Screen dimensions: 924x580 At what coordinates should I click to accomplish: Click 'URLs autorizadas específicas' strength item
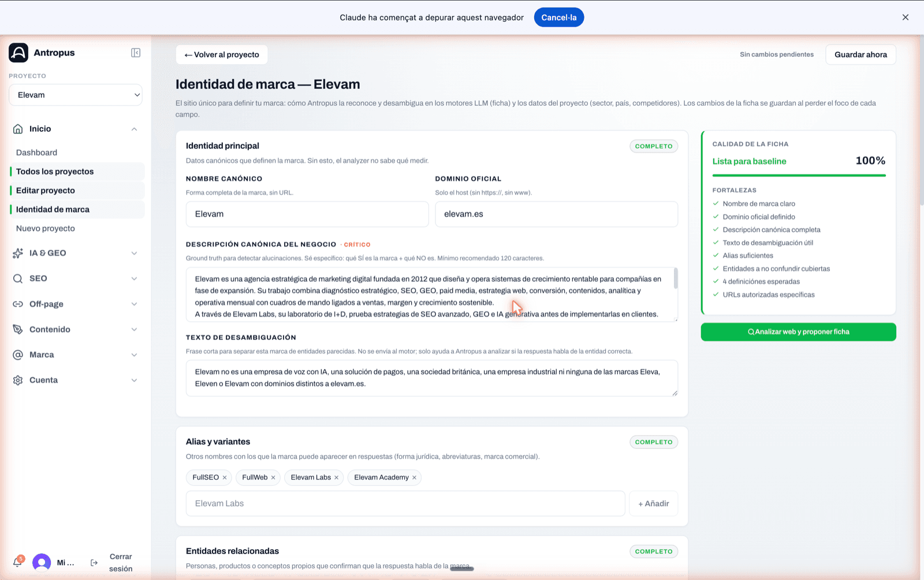coord(769,295)
